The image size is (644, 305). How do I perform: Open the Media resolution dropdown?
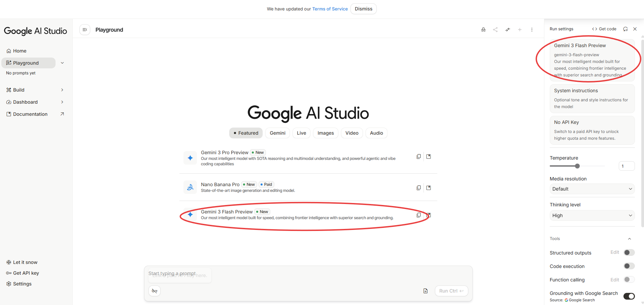point(592,189)
